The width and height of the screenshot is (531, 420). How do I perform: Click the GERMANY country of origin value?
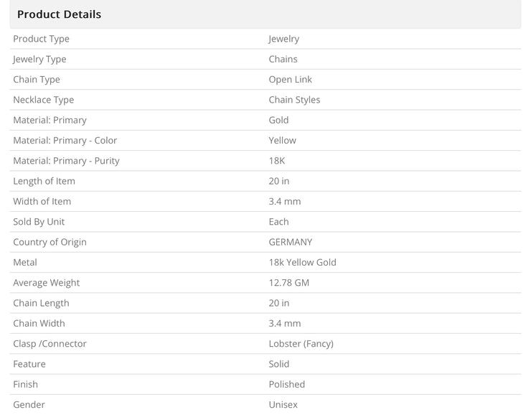pyautogui.click(x=290, y=242)
